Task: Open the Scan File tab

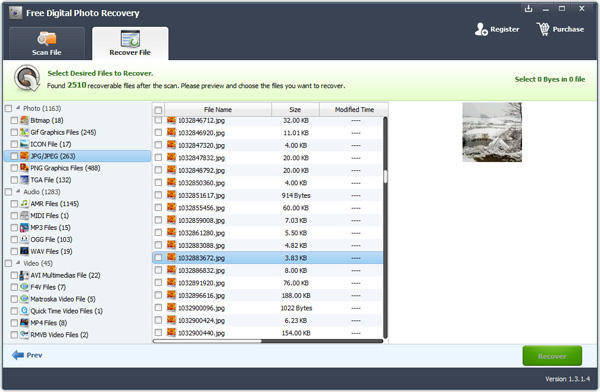Action: 47,43
